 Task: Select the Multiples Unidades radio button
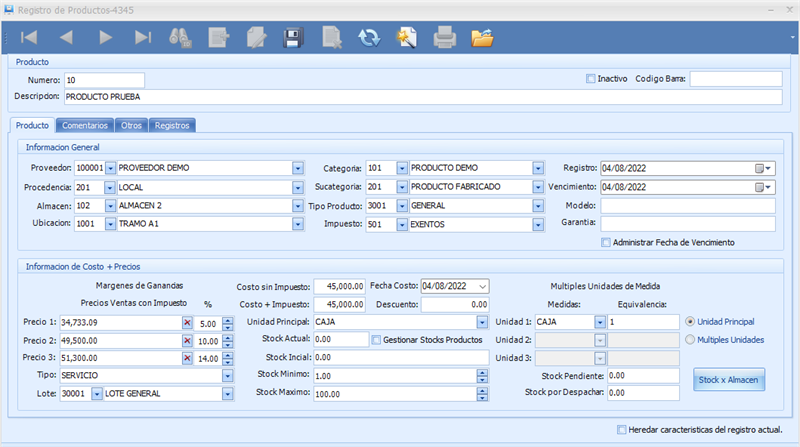(691, 340)
